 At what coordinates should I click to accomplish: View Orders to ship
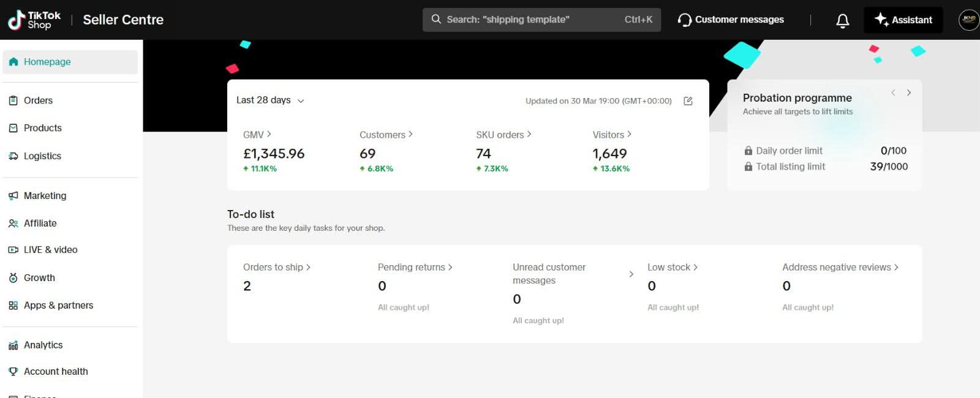coord(277,268)
